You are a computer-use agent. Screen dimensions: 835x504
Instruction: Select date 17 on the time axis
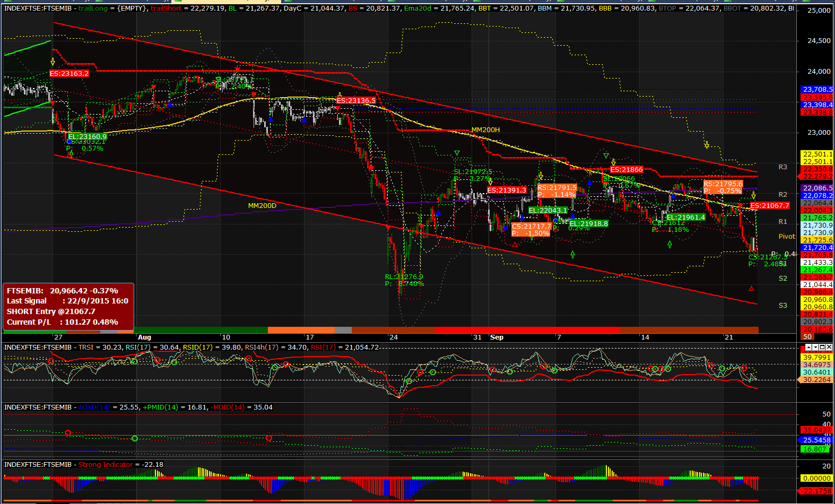coord(310,337)
